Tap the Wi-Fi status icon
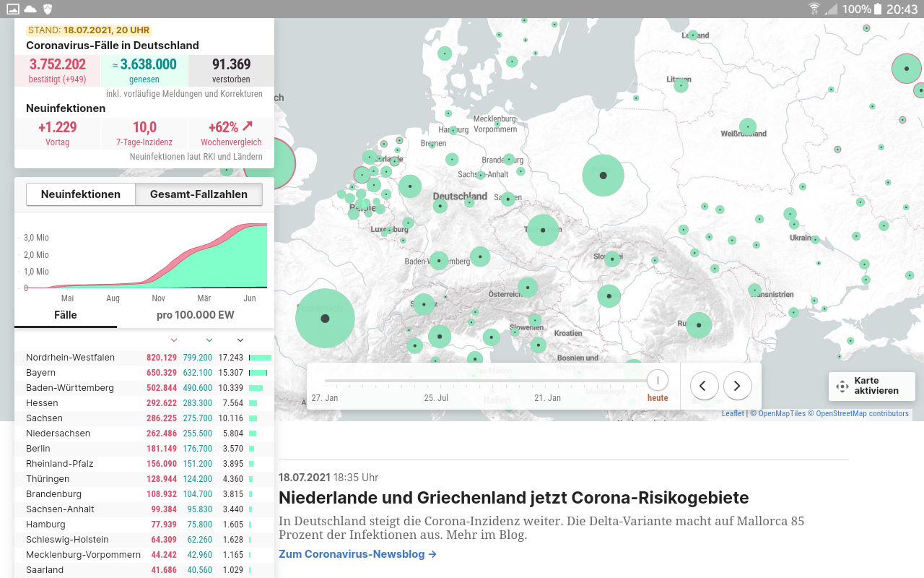The width and height of the screenshot is (924, 578). pyautogui.click(x=815, y=9)
